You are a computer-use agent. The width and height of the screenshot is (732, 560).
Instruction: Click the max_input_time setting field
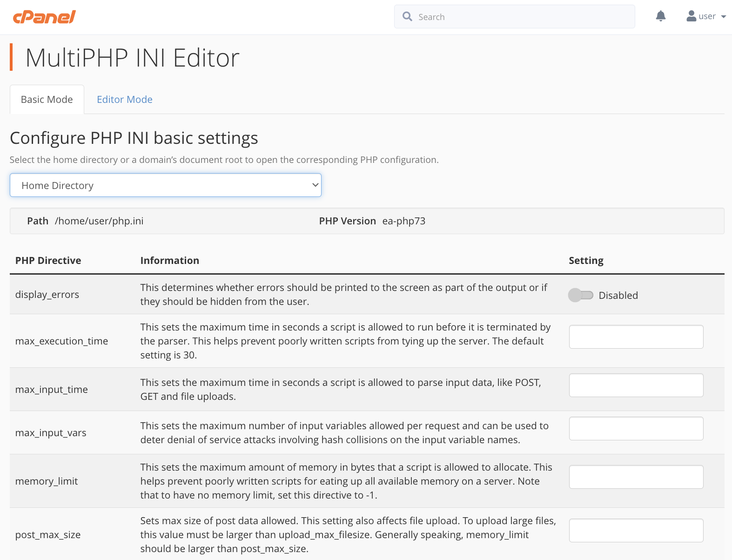636,385
